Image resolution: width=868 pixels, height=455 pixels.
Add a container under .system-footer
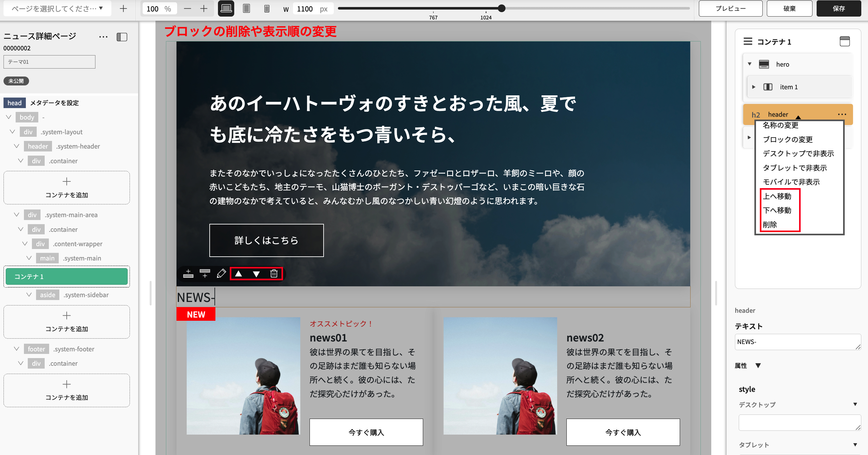[67, 390]
